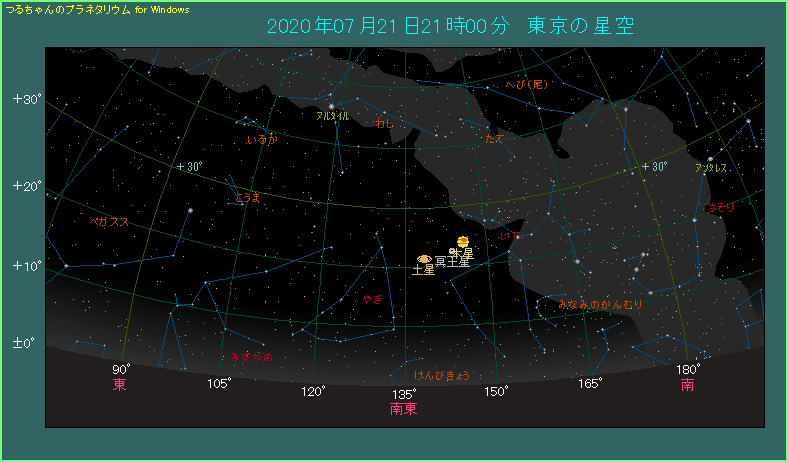Select the Antares star (アンタレス)

710,159
